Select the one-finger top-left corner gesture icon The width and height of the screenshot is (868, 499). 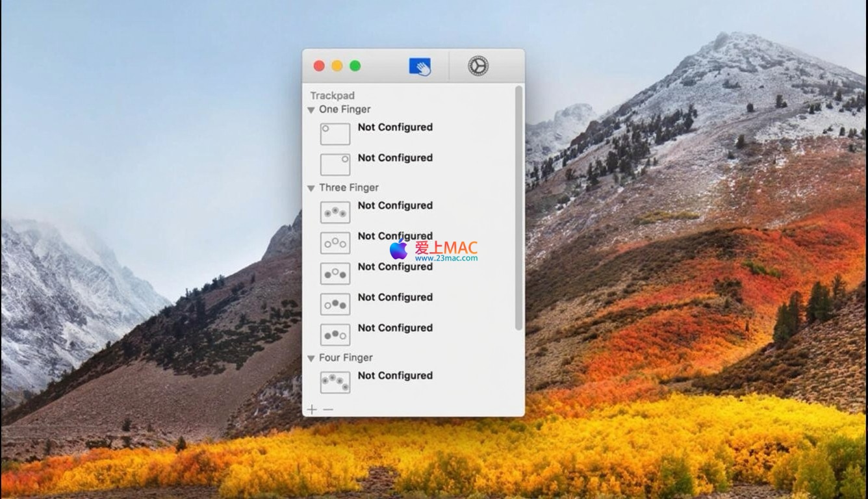335,134
